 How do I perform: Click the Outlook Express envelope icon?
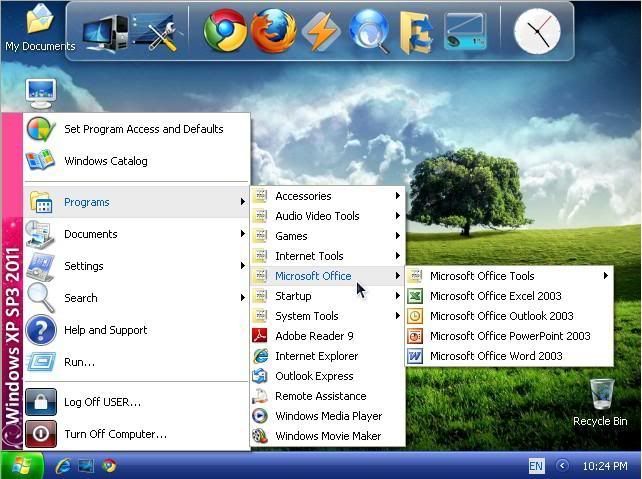tap(260, 376)
